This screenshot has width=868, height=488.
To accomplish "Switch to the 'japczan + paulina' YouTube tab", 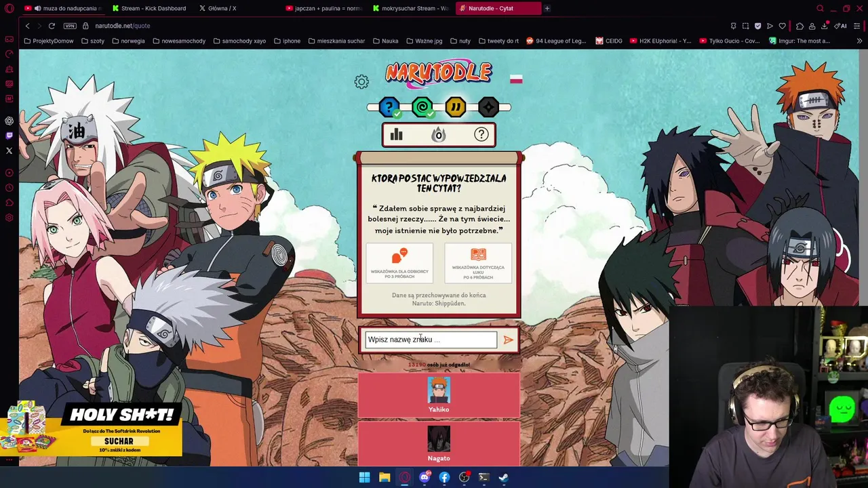I will (x=324, y=8).
